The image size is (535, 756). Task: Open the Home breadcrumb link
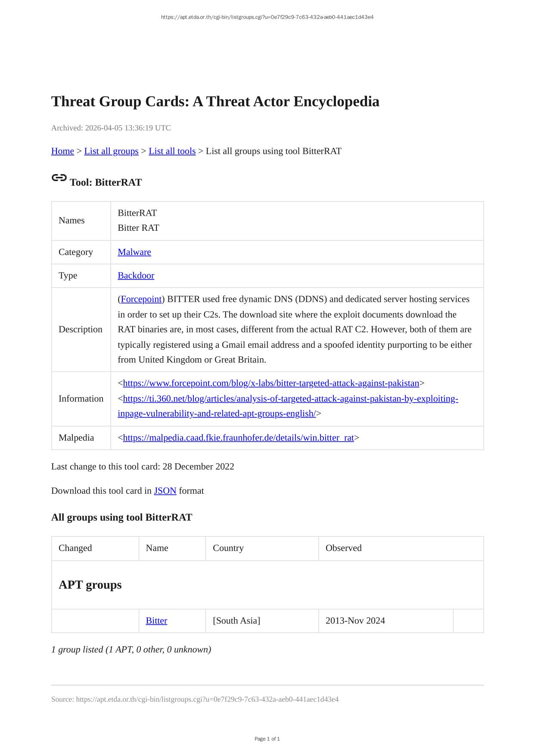coord(62,151)
